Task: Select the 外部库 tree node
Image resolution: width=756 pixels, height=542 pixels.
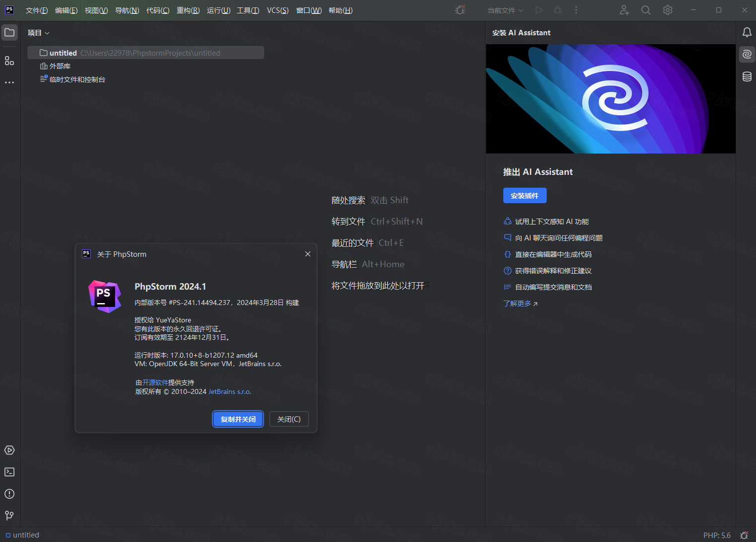Action: tap(55, 66)
